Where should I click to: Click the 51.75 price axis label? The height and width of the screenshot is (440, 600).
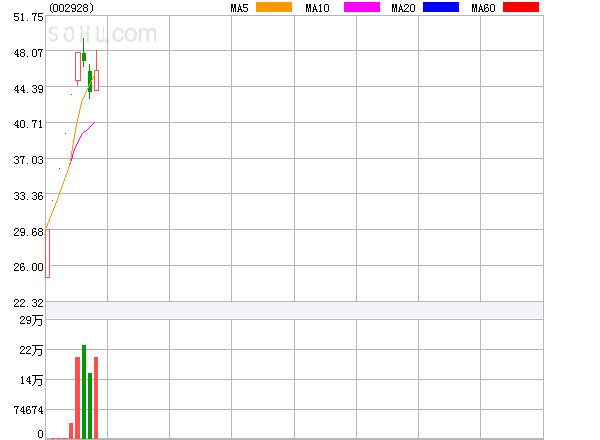point(28,17)
